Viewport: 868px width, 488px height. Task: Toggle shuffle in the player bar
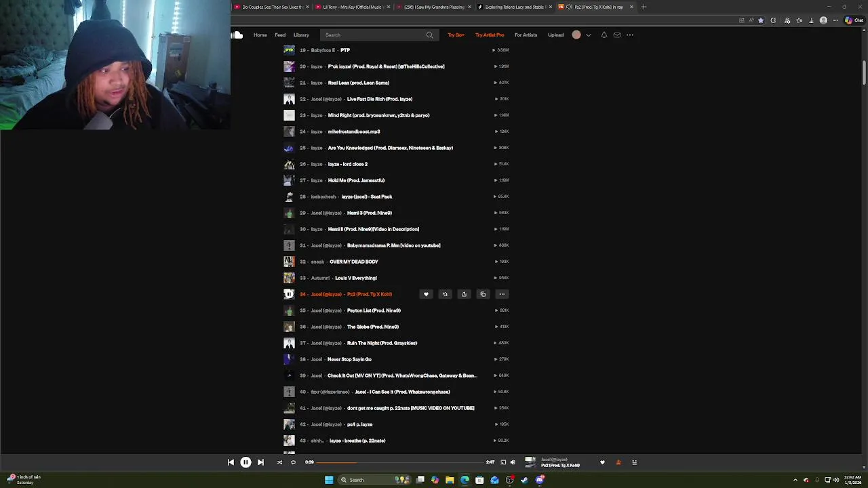click(279, 462)
